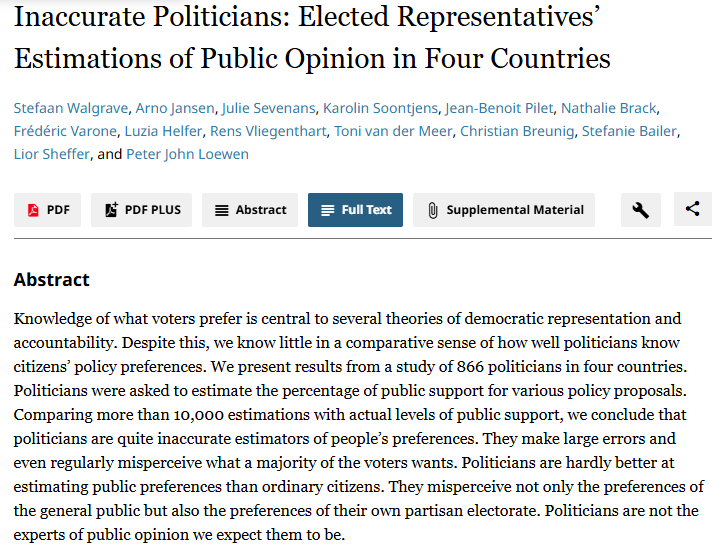Open author Stefaan Walgrave's link
The image size is (722, 558).
(62, 108)
